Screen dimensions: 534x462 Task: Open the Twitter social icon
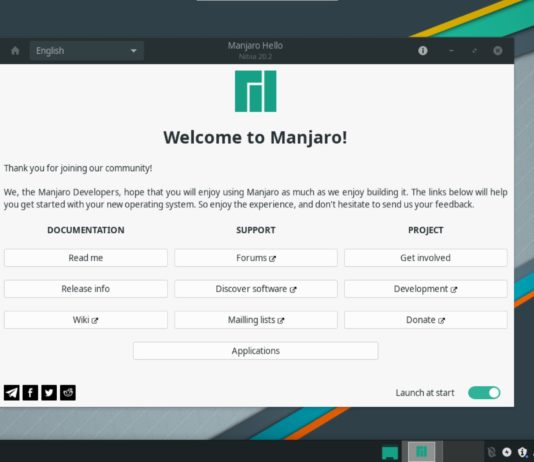click(x=49, y=393)
